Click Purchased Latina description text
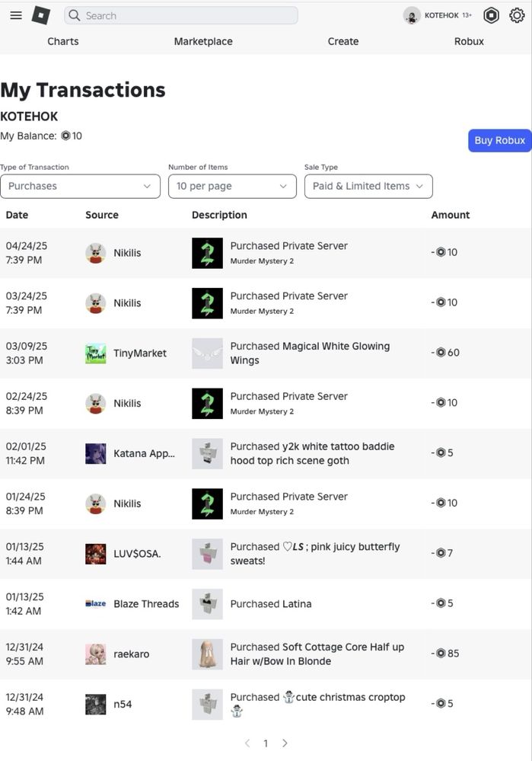The image size is (532, 761). tap(271, 604)
